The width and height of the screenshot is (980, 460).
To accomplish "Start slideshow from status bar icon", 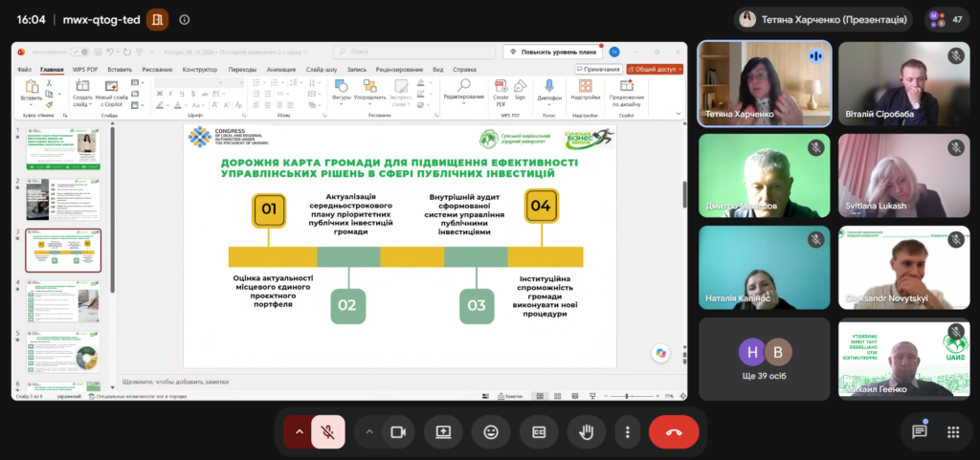I will point(591,396).
